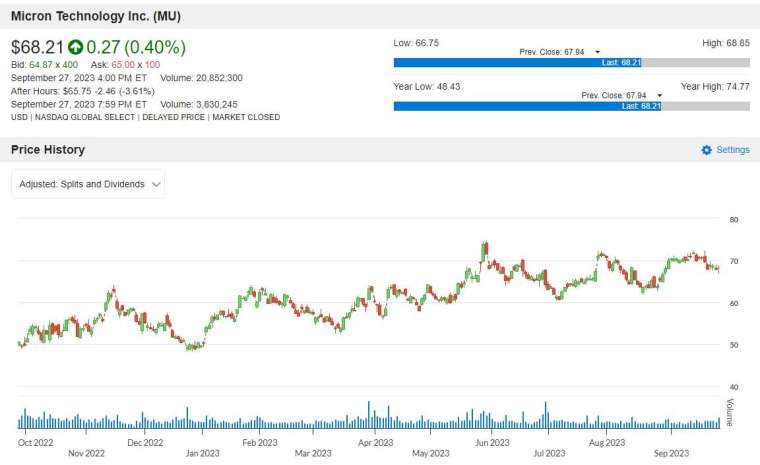Click the vertical Volume axis label
Viewport: 760px width, 465px height.
tap(730, 413)
